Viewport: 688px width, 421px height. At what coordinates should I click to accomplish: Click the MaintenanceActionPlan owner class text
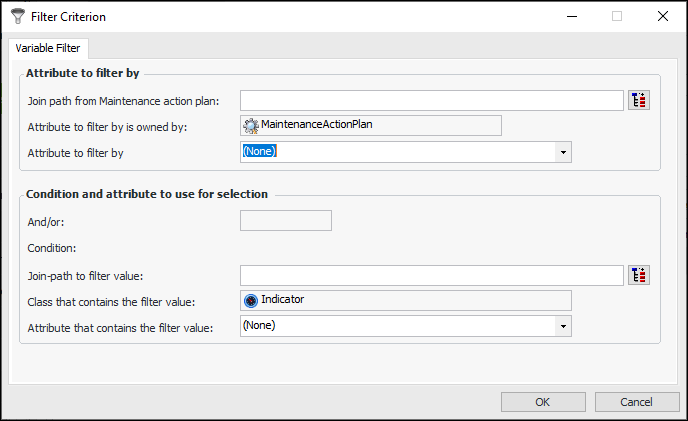pos(316,125)
